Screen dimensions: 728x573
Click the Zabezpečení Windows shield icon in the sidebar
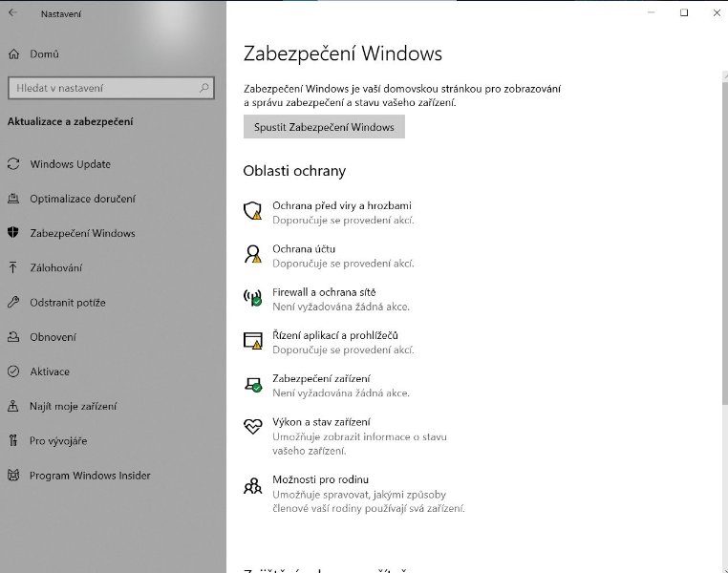(13, 233)
